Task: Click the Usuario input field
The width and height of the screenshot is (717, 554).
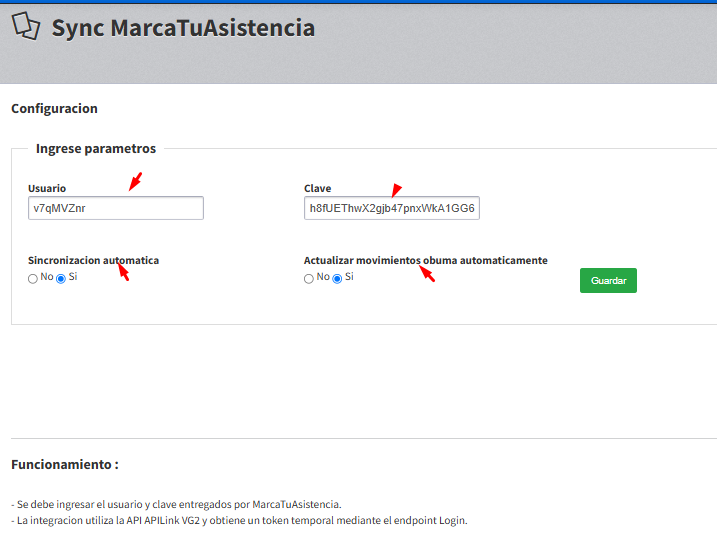Action: coord(116,208)
